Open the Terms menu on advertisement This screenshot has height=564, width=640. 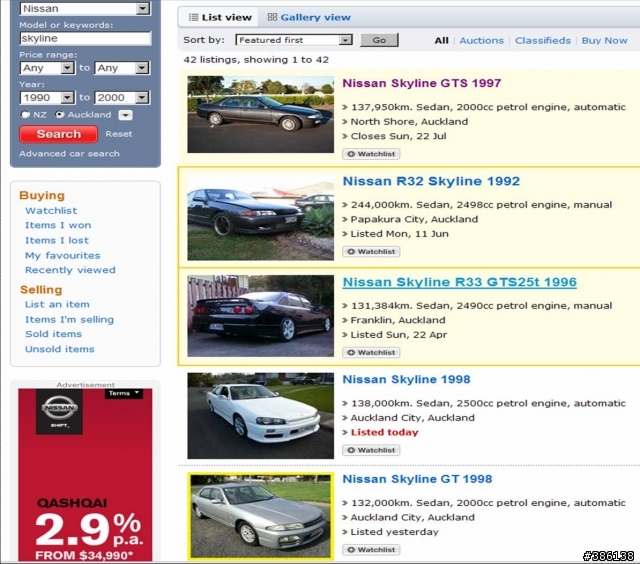click(x=124, y=393)
